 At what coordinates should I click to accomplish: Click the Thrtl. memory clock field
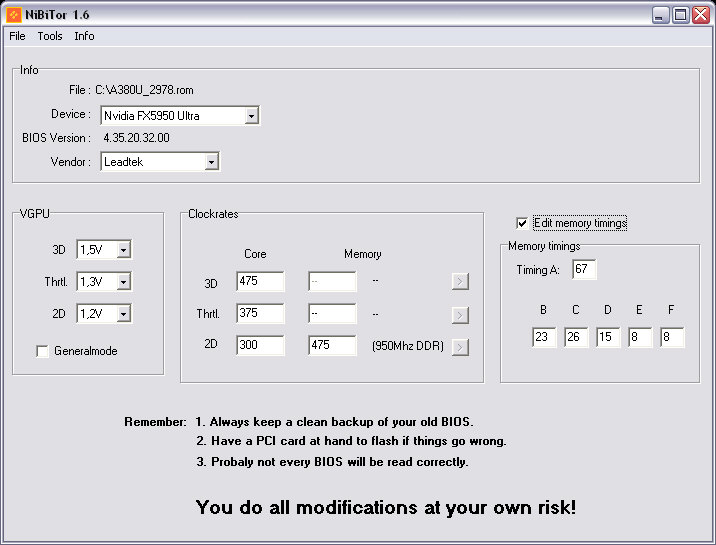coord(332,313)
